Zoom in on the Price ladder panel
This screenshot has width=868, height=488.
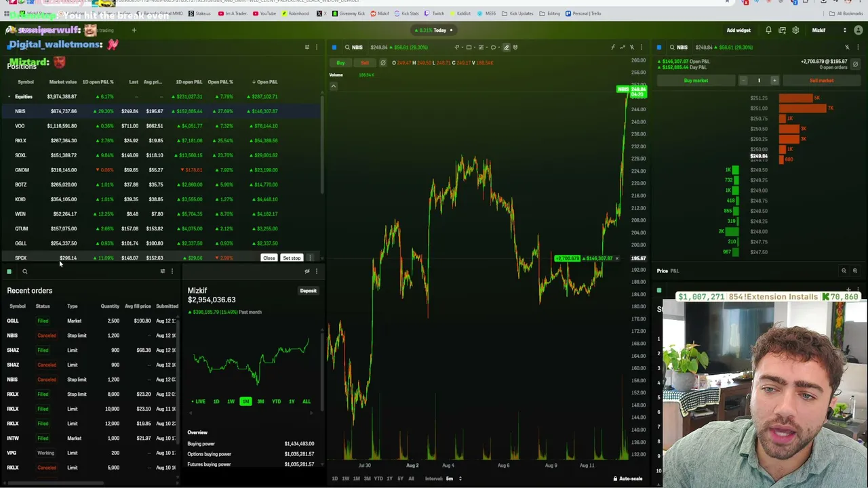[854, 271]
